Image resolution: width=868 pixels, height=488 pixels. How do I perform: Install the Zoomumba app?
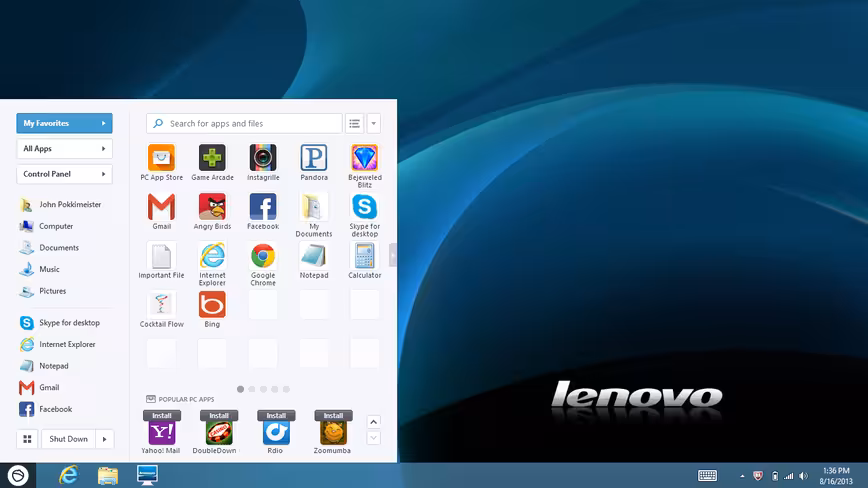[333, 416]
